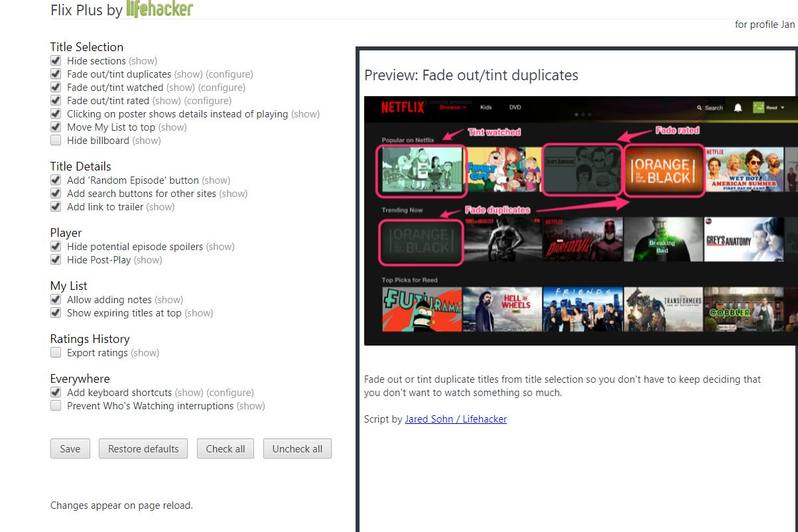The image size is (798, 532).
Task: Show preview for Hide sections
Action: (x=143, y=61)
